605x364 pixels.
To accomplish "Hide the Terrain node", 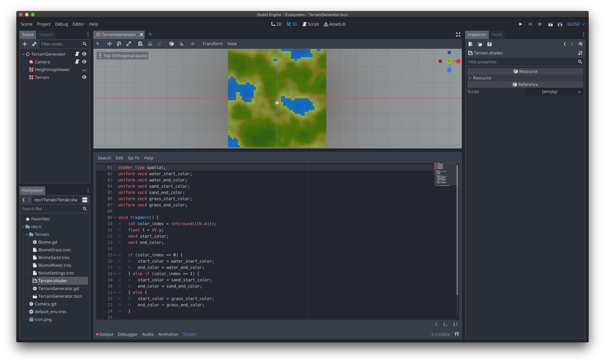I will tap(84, 77).
